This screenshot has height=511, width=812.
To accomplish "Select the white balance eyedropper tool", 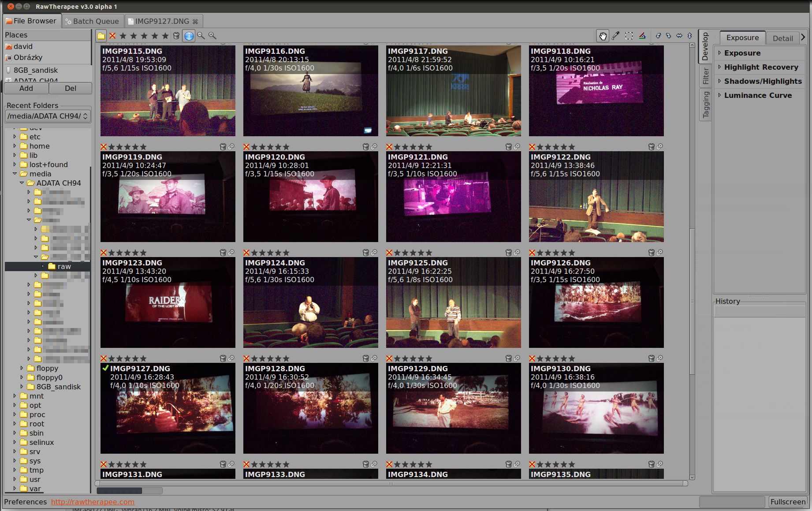I will [x=616, y=36].
